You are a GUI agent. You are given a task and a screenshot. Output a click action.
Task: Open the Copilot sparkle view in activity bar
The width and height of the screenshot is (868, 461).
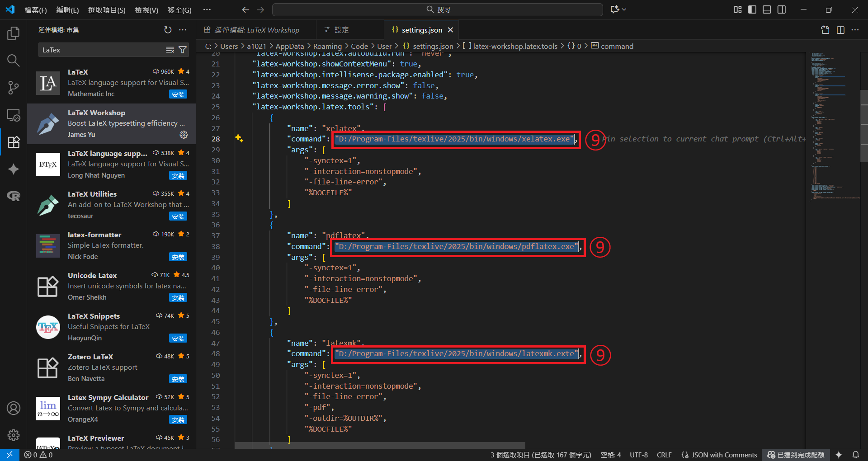(14, 169)
